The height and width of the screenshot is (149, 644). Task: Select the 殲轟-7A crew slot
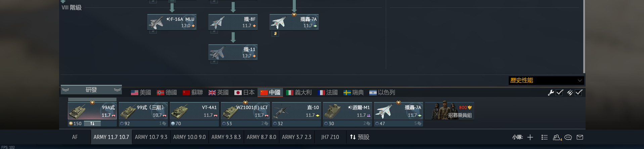pos(399,114)
